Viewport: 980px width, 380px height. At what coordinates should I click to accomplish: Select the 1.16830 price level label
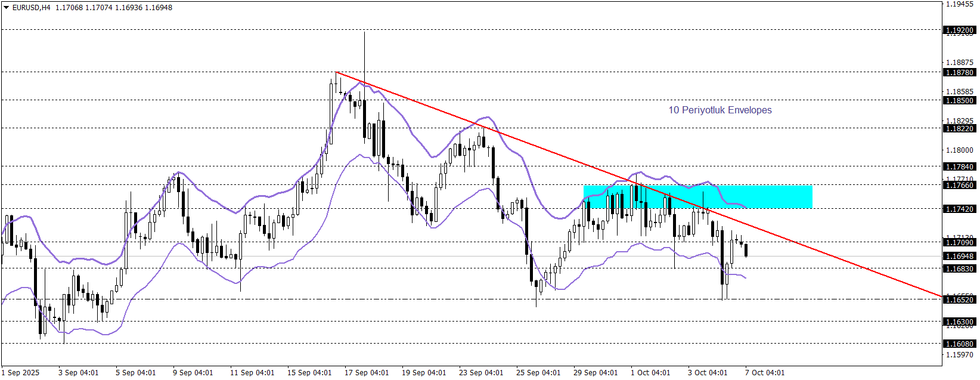(960, 269)
